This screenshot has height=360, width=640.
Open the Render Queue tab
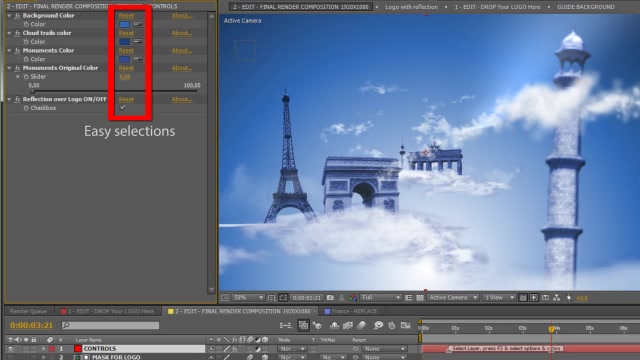[28, 311]
